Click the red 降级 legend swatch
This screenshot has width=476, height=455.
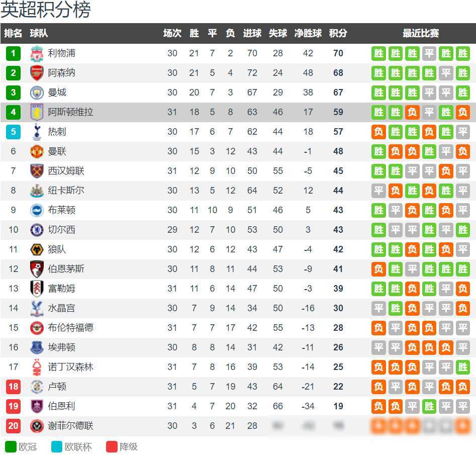[x=112, y=446]
